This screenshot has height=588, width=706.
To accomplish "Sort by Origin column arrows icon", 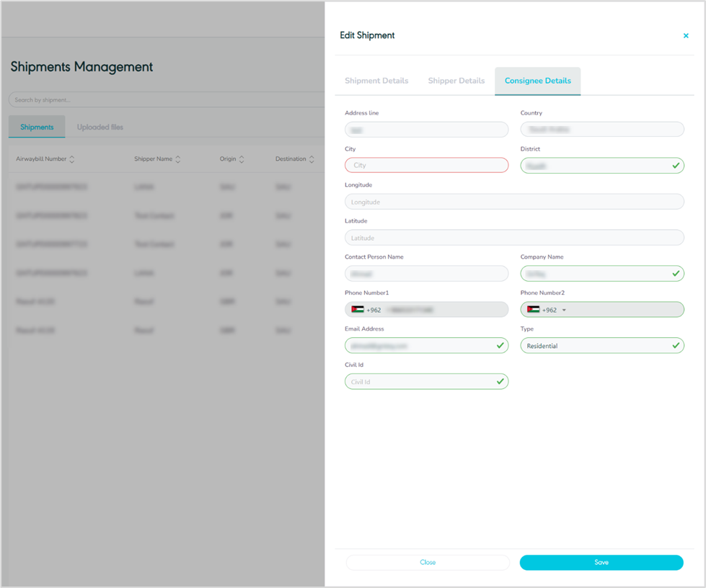I will point(242,159).
